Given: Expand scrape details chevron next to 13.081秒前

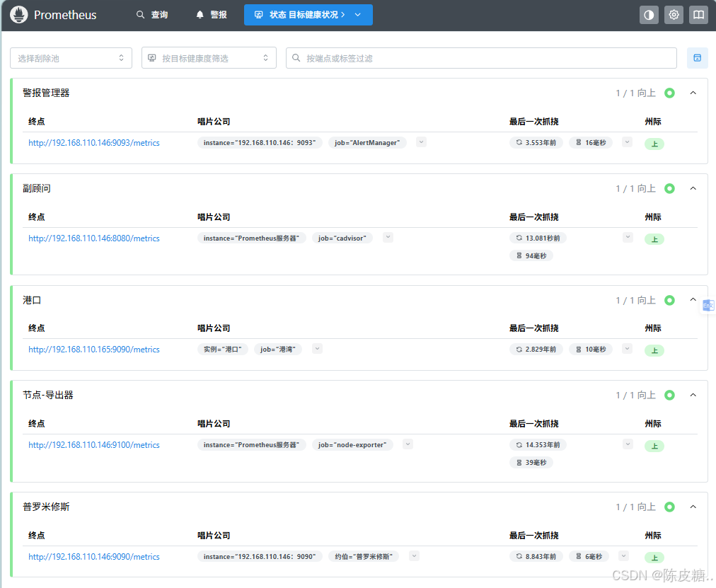Looking at the screenshot, I should click(628, 237).
